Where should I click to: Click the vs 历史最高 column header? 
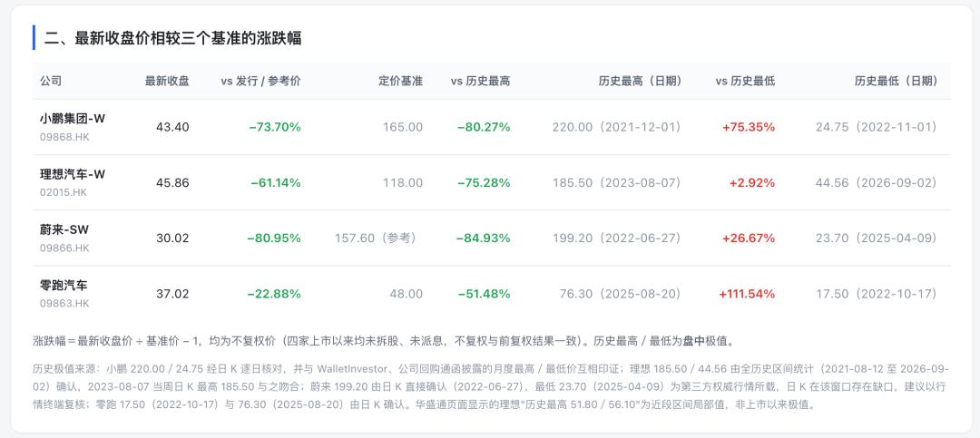point(480,82)
